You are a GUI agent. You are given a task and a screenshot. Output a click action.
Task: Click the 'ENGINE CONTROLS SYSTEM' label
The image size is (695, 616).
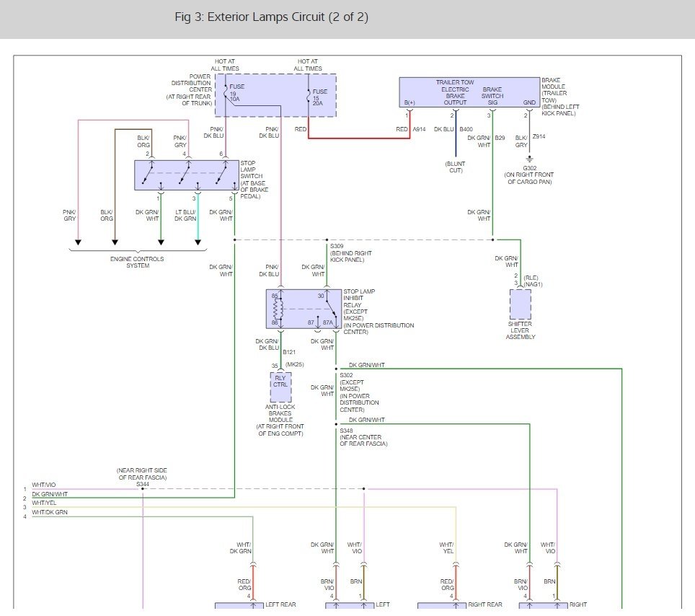[137, 262]
